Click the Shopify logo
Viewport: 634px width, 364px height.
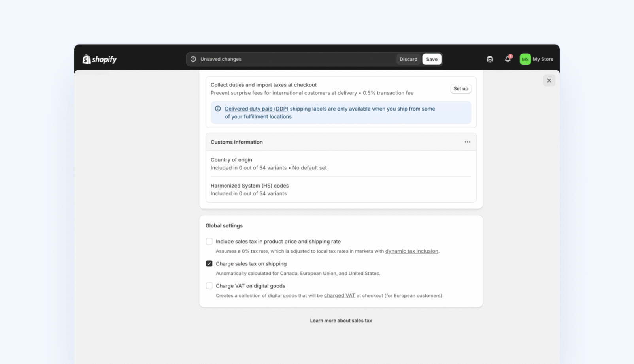[x=100, y=59]
